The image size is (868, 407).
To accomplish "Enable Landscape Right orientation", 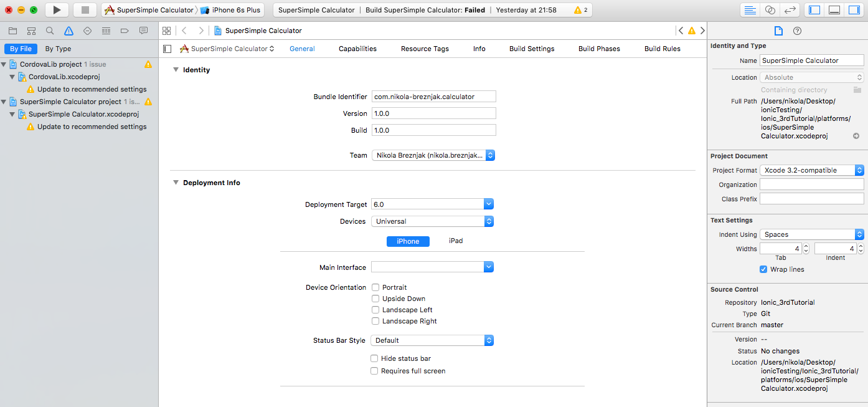I will pos(375,321).
